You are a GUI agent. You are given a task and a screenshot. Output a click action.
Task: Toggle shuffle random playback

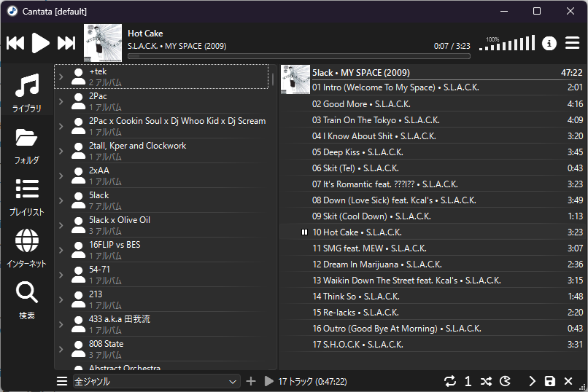pyautogui.click(x=487, y=381)
